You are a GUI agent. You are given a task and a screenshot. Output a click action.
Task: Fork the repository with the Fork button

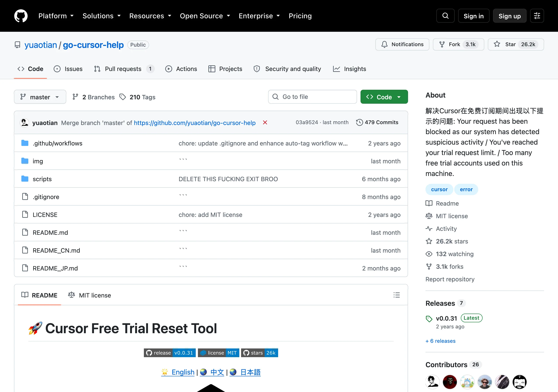pos(458,44)
